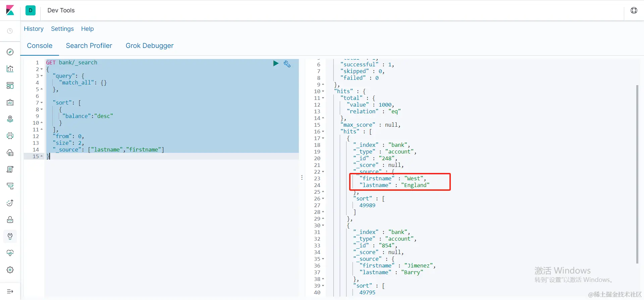Screen dimensions: 644x300
Task: Collapse output "total" fold arrow at line 11
Action: (323, 98)
